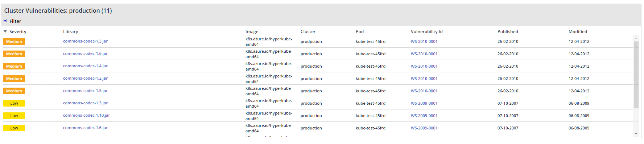Click Low badge for commons-codec-1.10.jar
Viewport: 644px width, 144px height.
14,116
